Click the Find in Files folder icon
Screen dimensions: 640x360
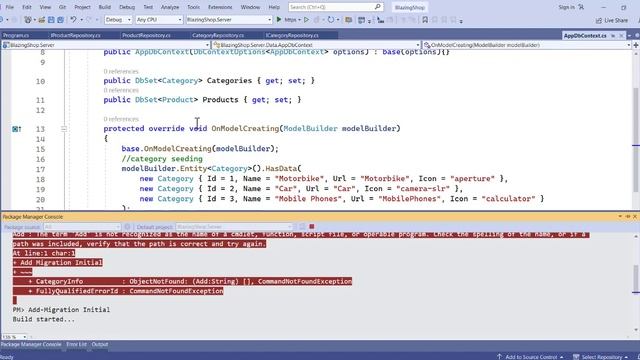tap(348, 20)
